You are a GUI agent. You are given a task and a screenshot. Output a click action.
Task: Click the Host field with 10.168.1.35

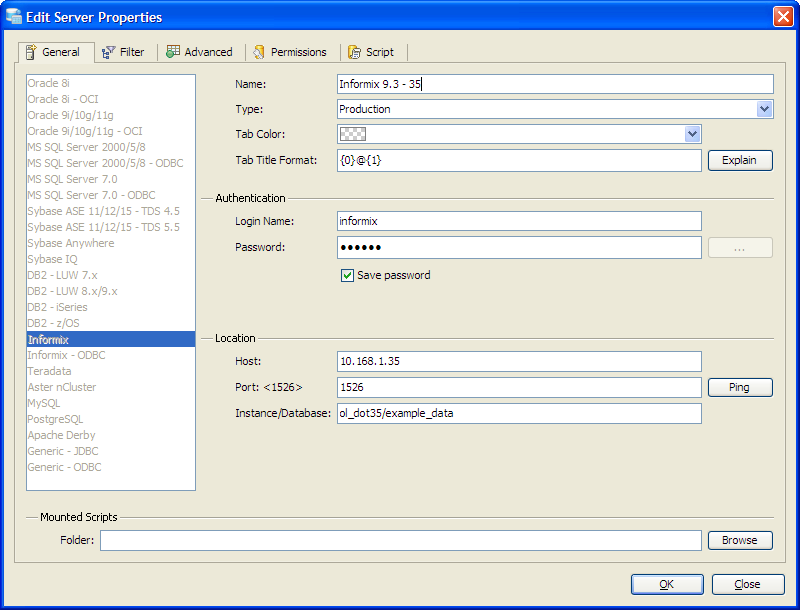click(519, 361)
